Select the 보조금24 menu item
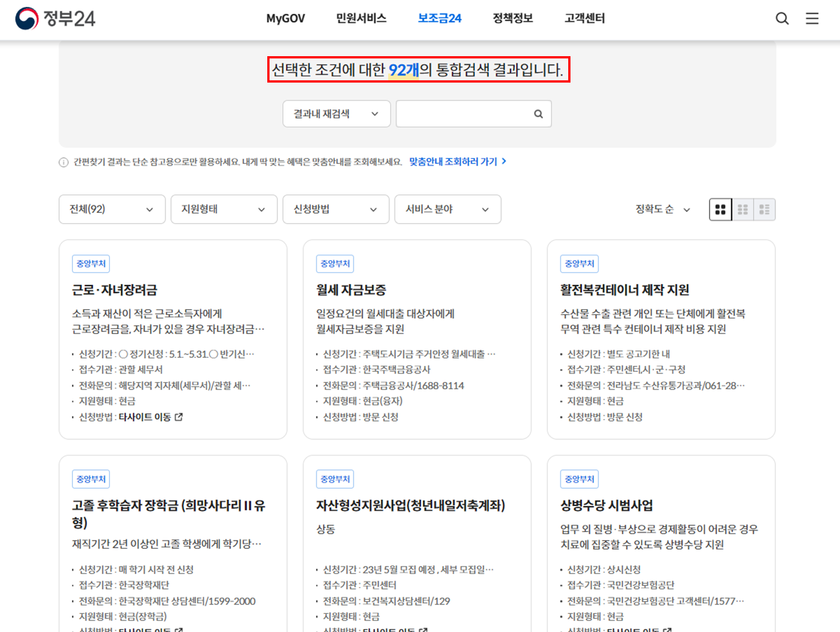Screen dimensions: 840x632 pyautogui.click(x=439, y=19)
